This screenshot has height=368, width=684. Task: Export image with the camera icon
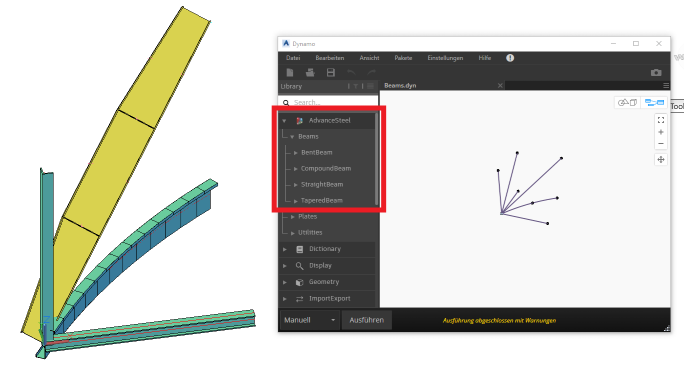656,72
